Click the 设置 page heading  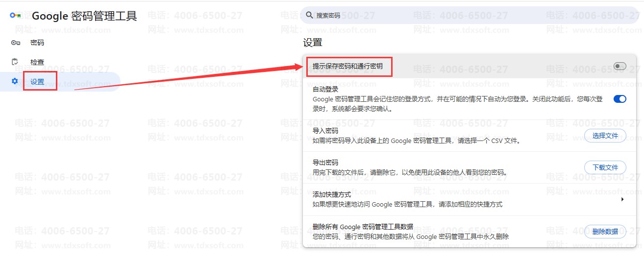[313, 43]
